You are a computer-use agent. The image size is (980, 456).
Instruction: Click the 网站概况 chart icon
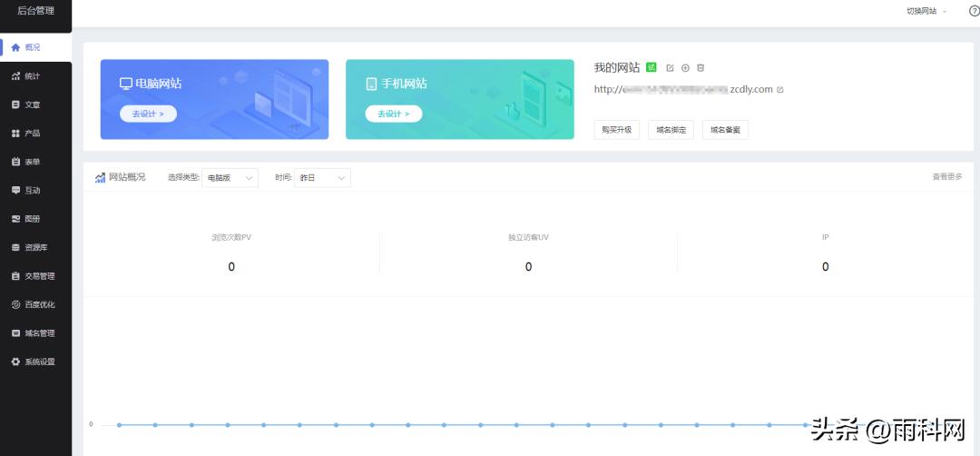point(100,178)
